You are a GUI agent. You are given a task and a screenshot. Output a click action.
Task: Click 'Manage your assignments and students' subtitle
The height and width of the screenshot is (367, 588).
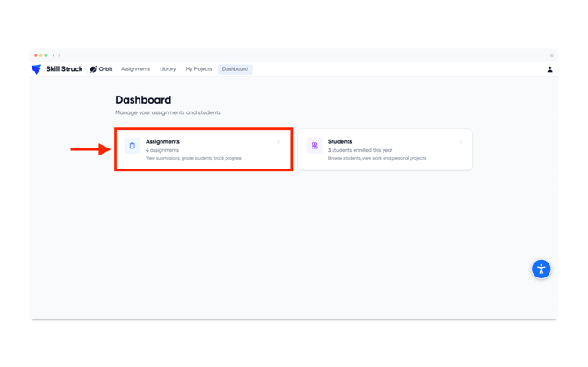(168, 112)
